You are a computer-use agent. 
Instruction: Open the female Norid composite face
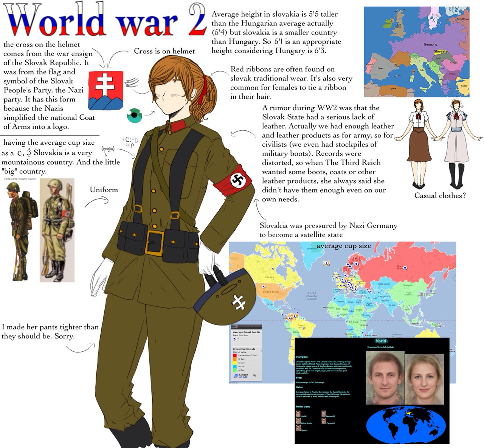[x=425, y=379]
